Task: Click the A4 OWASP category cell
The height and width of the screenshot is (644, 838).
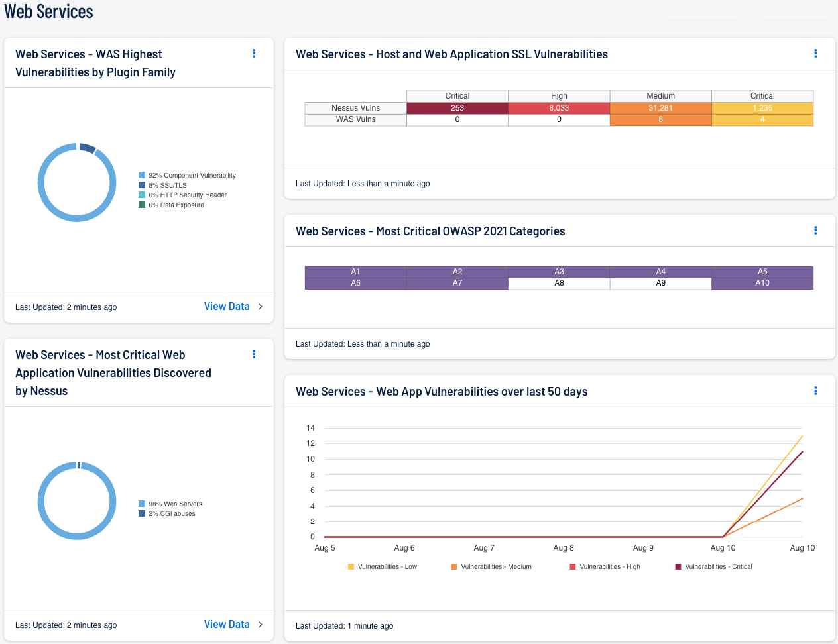Action: click(661, 272)
